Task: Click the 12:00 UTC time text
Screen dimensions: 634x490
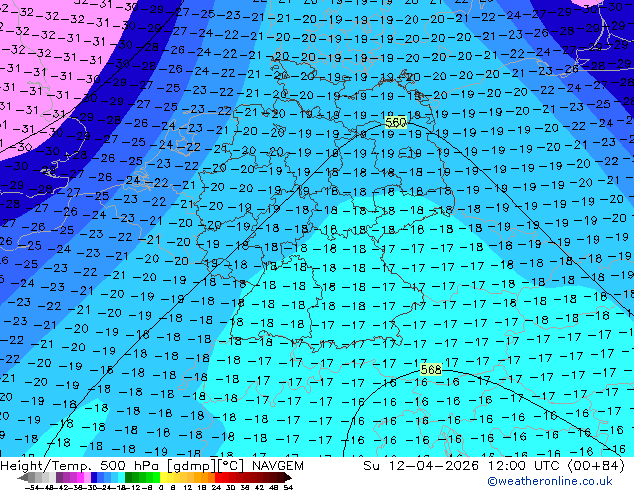Action: tap(526, 466)
